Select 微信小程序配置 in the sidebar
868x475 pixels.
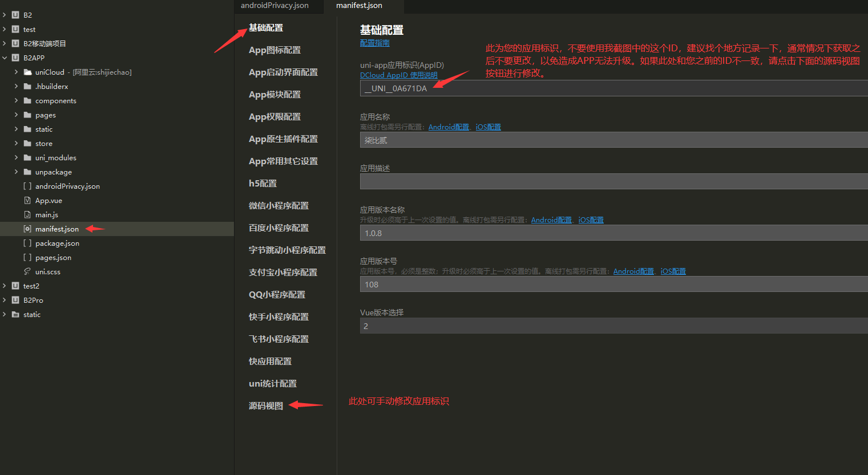pos(278,206)
